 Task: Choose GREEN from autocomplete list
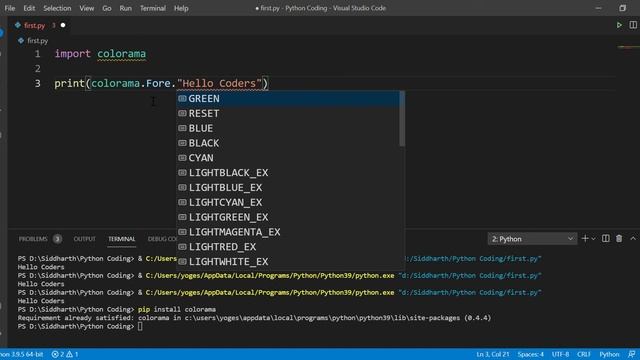[x=288, y=98]
